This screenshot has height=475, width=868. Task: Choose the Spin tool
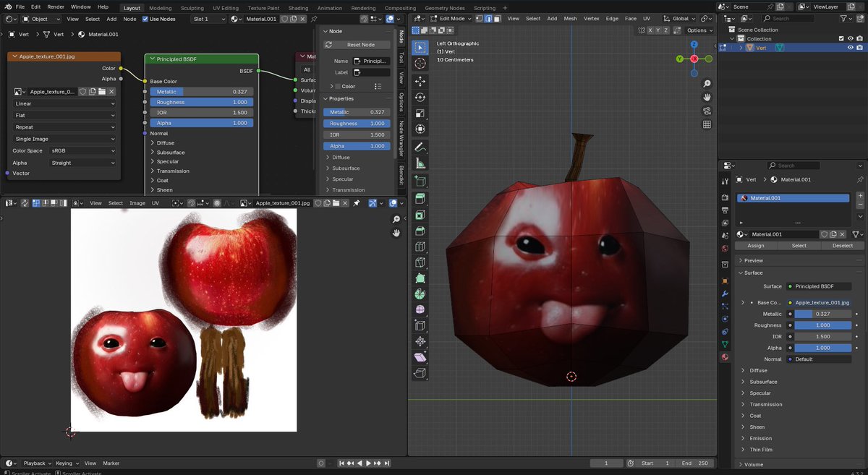(420, 294)
